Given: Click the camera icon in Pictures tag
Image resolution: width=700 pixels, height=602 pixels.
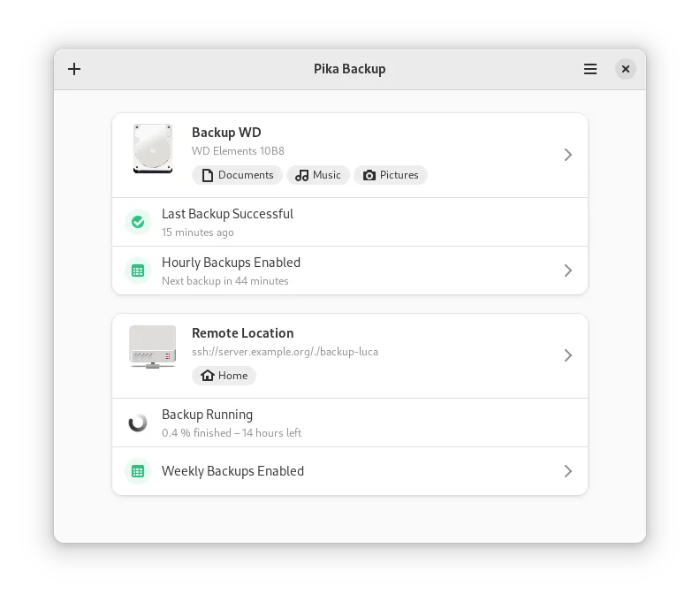Looking at the screenshot, I should (369, 175).
